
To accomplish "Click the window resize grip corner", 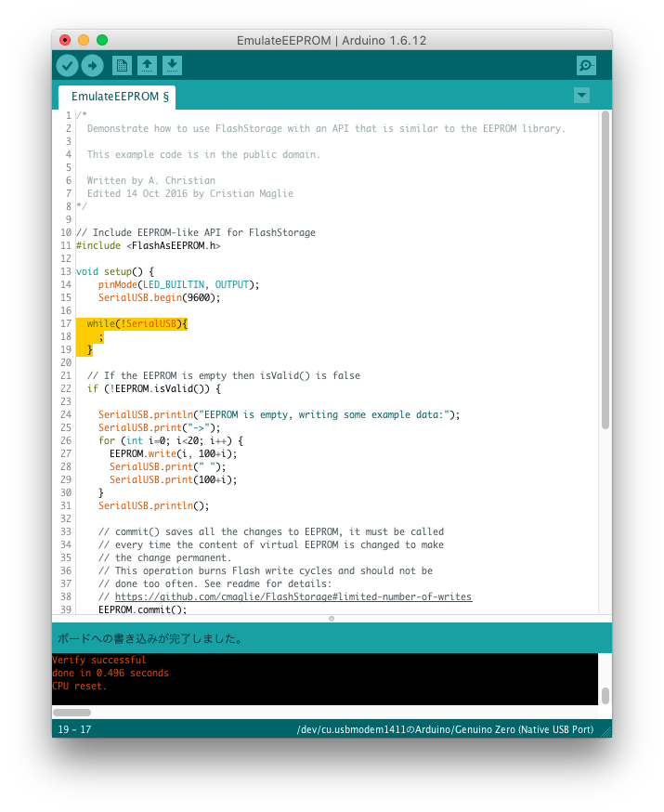I will [x=606, y=731].
